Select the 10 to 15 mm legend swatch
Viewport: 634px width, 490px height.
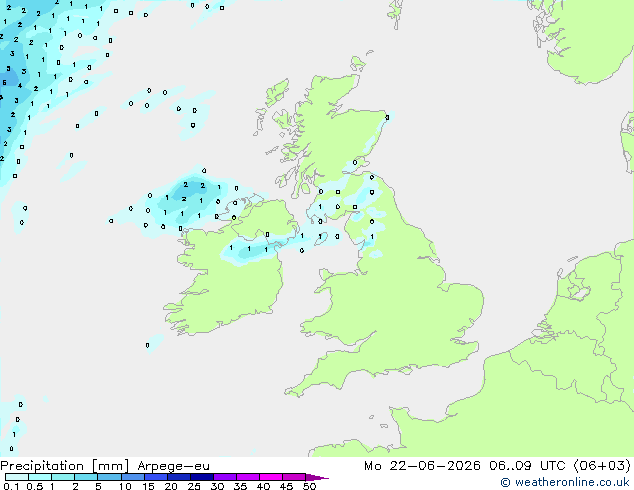[x=132, y=477]
